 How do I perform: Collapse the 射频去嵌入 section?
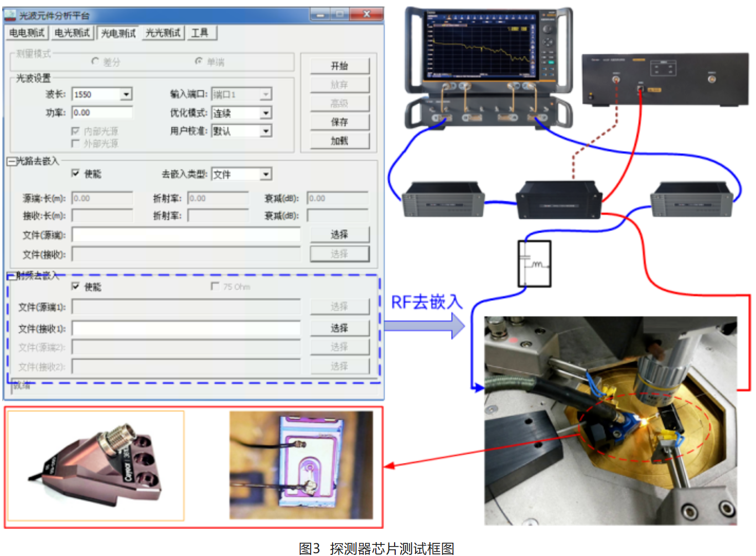(x=11, y=275)
